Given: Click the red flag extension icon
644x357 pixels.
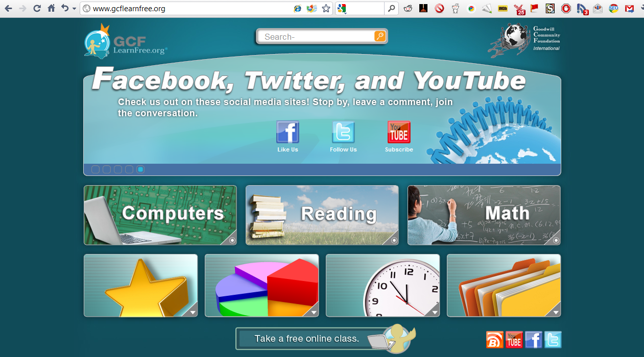Looking at the screenshot, I should click(x=534, y=8).
